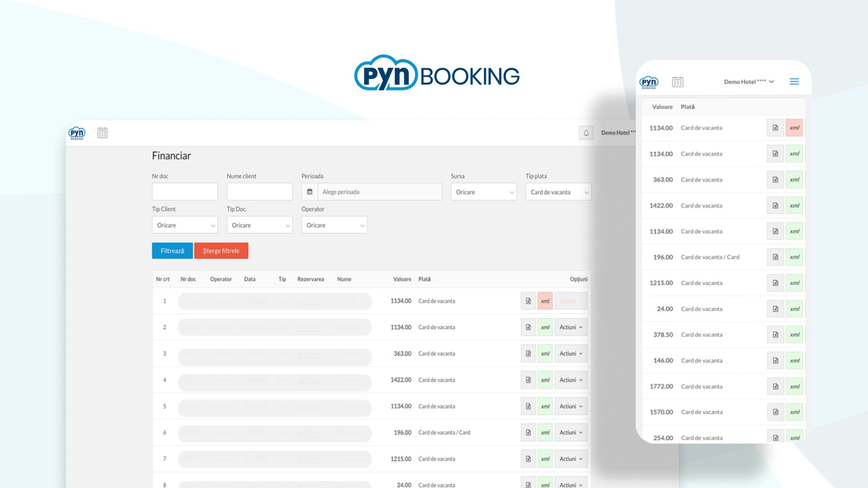The width and height of the screenshot is (868, 488).
Task: Click the red xml icon in row 1
Action: pos(545,301)
